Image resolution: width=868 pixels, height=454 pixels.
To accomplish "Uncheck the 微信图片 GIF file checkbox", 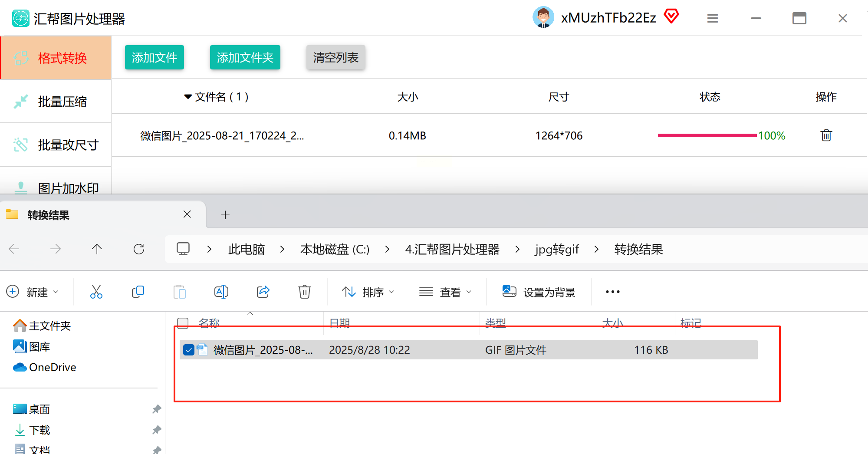I will [x=189, y=350].
